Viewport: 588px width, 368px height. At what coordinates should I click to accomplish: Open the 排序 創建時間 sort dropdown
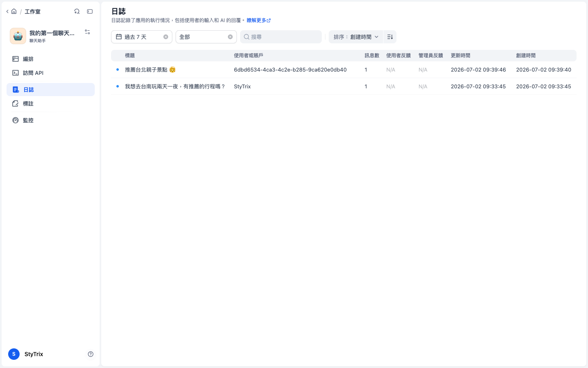356,37
